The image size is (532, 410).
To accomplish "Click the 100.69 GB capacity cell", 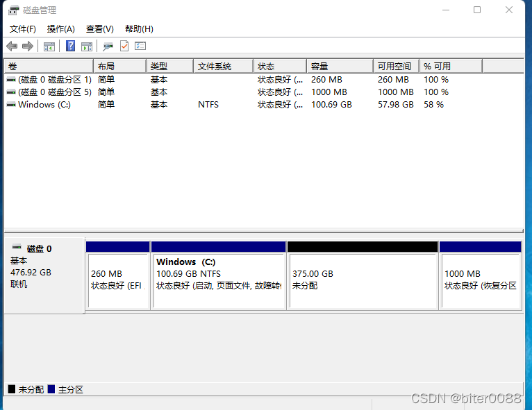I will click(331, 105).
